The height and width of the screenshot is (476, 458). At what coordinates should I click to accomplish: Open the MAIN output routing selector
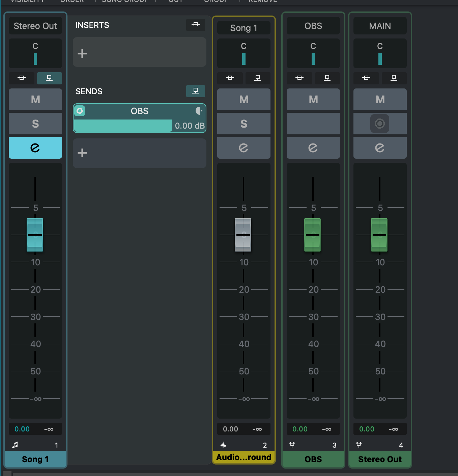[x=380, y=26]
